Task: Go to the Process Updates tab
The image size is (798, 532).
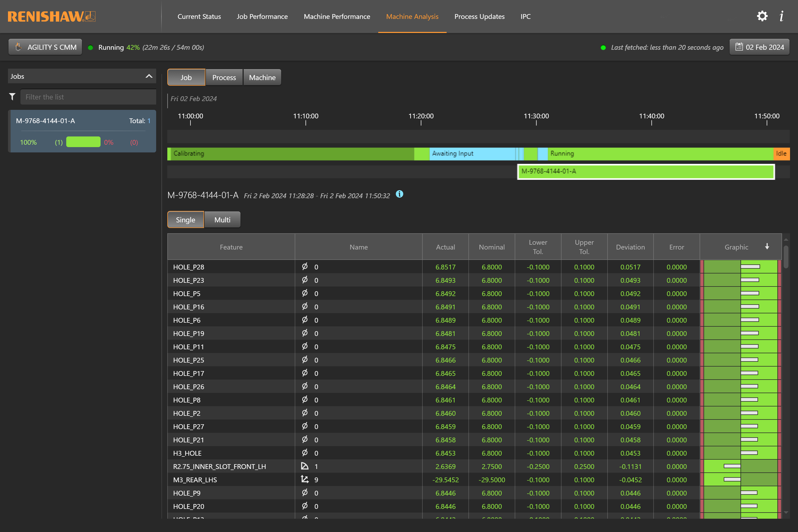Action: [x=479, y=16]
